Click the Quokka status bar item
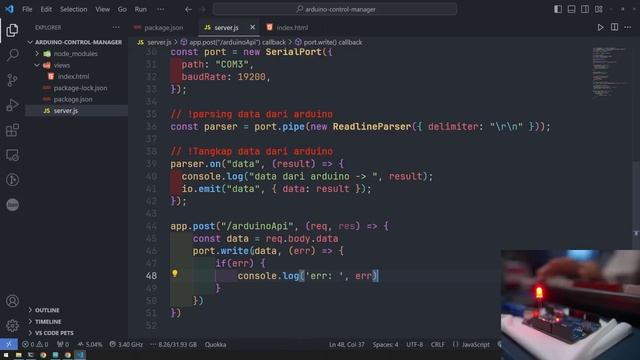 [215, 344]
